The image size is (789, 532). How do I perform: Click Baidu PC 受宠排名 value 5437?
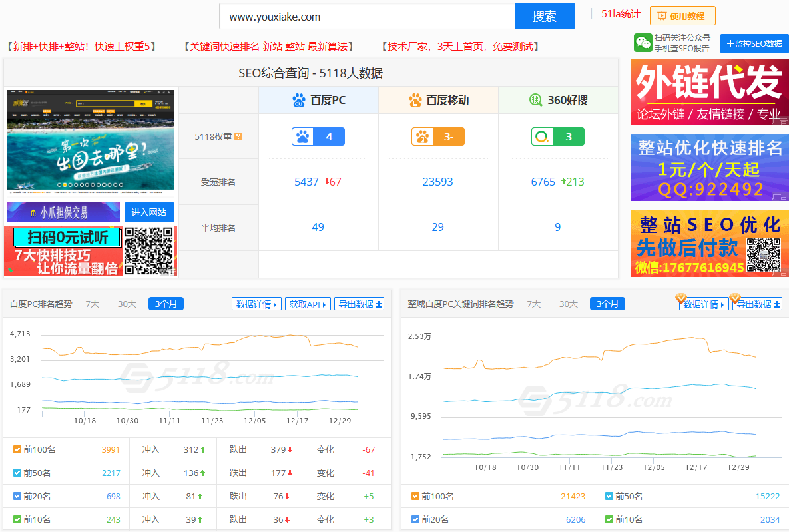[x=306, y=182]
